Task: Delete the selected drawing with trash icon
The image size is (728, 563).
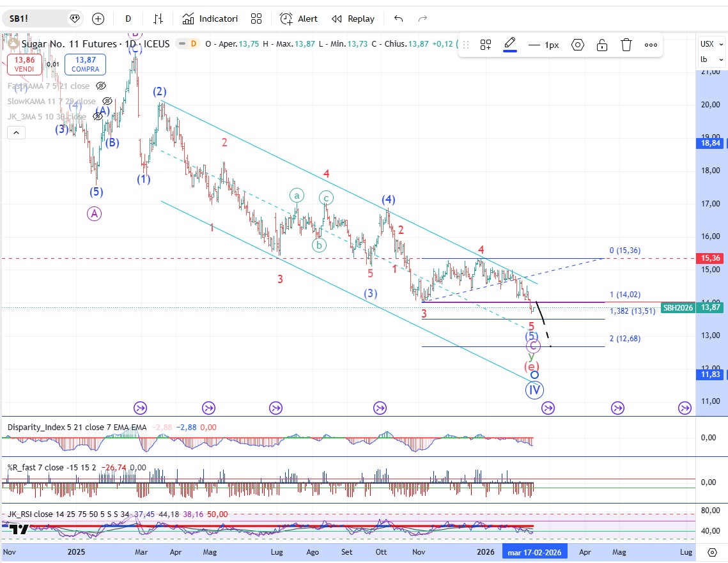Action: pyautogui.click(x=626, y=45)
